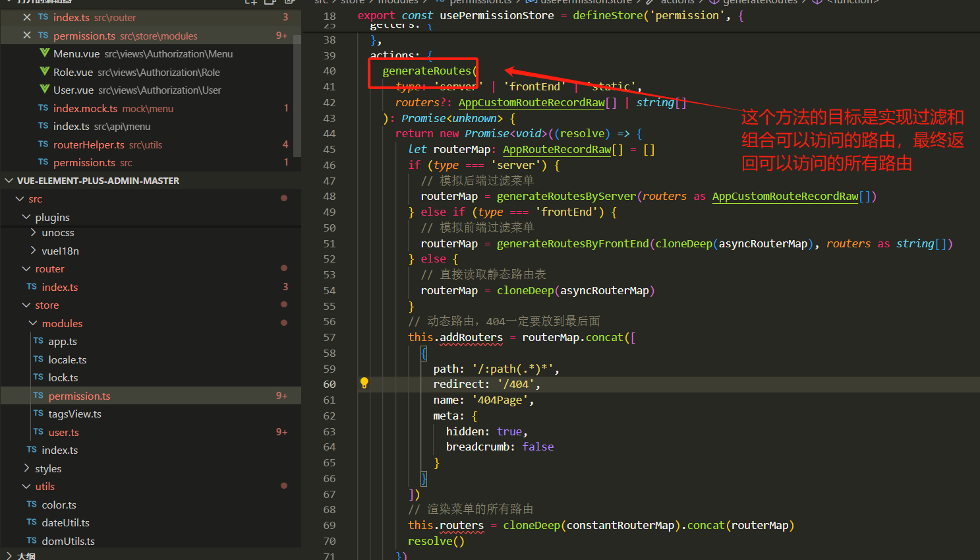Click generateRoutesByFrontEnd call on line 51
The width and height of the screenshot is (980, 560).
[x=573, y=243]
